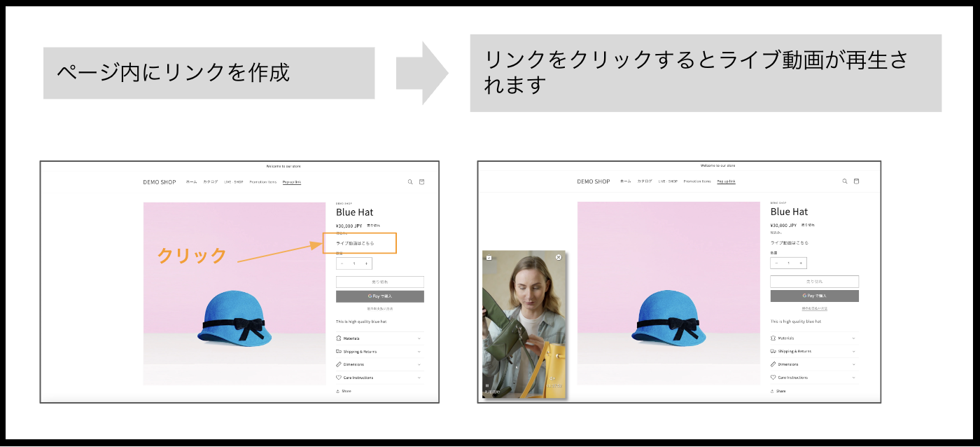This screenshot has height=447, width=980.
Task: Open cart icon on the orange-annotated page
Action: (x=421, y=182)
